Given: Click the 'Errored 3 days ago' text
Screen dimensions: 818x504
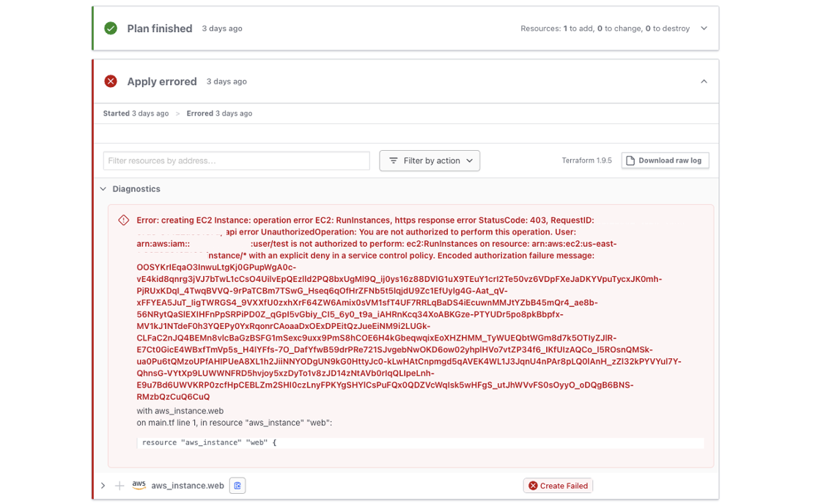Looking at the screenshot, I should [219, 113].
